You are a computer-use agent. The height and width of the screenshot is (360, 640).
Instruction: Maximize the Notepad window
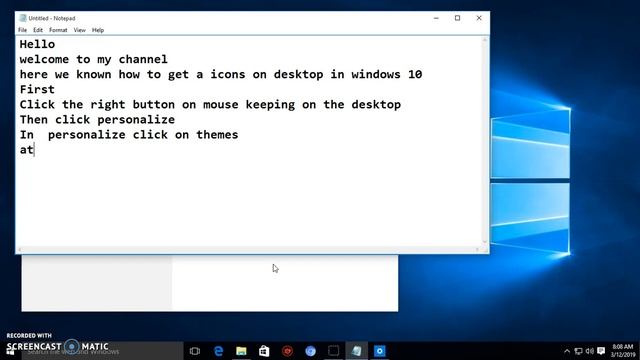point(458,18)
